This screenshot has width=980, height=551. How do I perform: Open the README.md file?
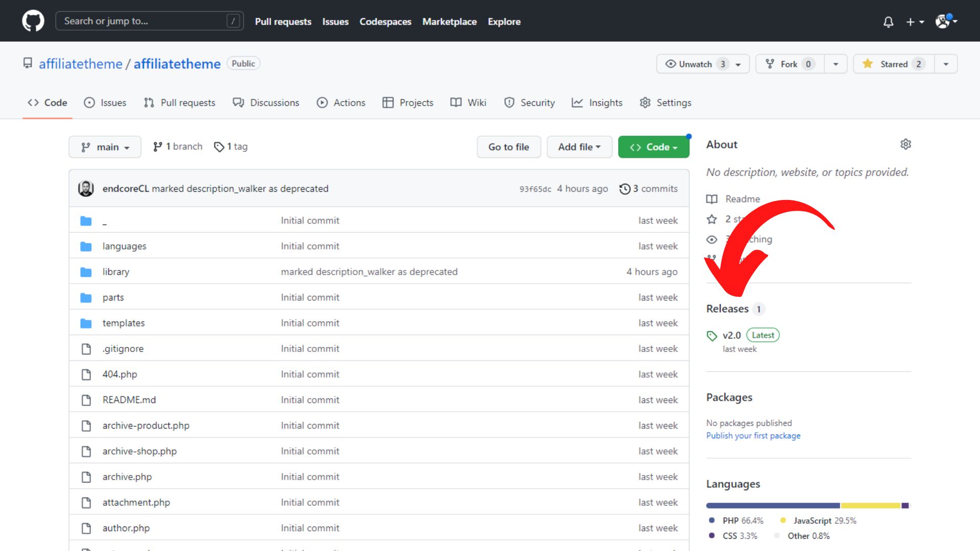pyautogui.click(x=129, y=399)
